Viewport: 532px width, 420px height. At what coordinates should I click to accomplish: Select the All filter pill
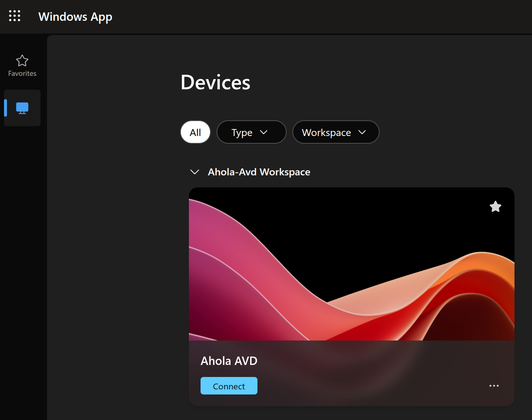pos(195,132)
